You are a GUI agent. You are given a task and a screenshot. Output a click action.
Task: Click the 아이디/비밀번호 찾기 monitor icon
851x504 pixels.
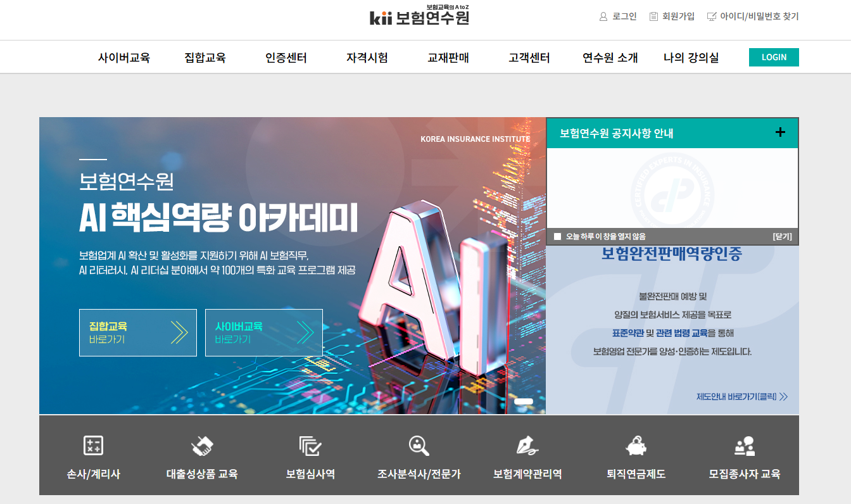click(712, 16)
